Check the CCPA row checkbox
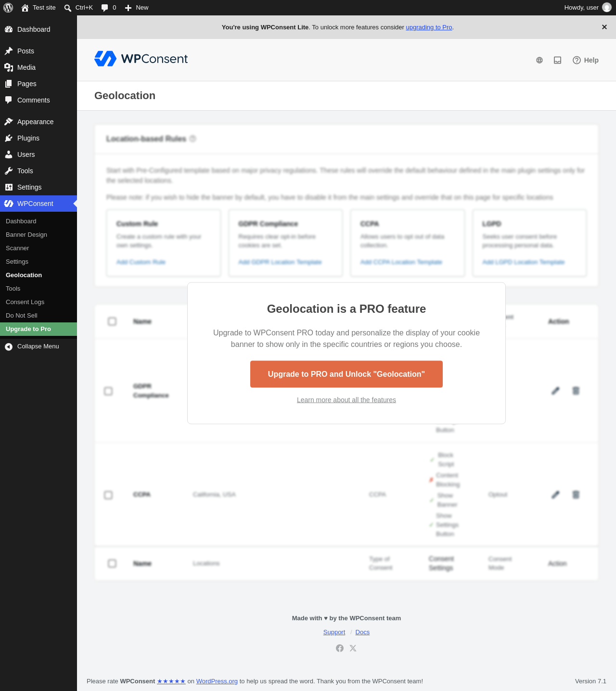Image resolution: width=616 pixels, height=691 pixels. coord(108,495)
